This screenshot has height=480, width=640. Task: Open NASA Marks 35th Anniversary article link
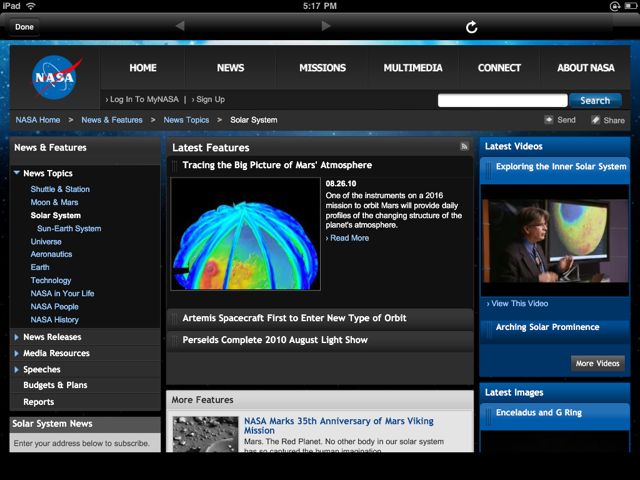[x=338, y=425]
